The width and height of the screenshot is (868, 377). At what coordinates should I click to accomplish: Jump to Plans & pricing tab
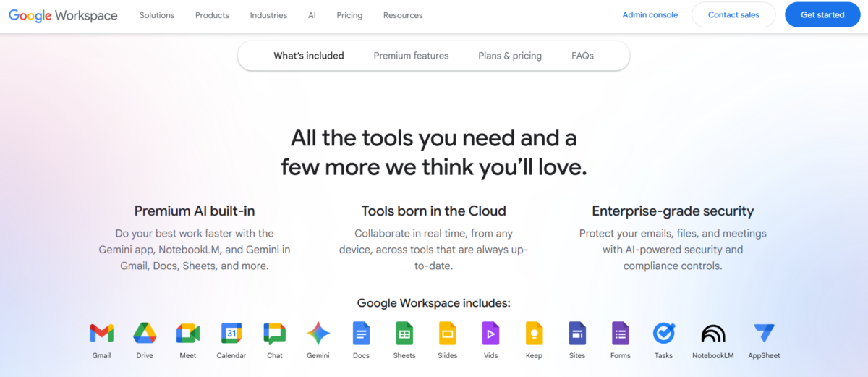coord(510,56)
